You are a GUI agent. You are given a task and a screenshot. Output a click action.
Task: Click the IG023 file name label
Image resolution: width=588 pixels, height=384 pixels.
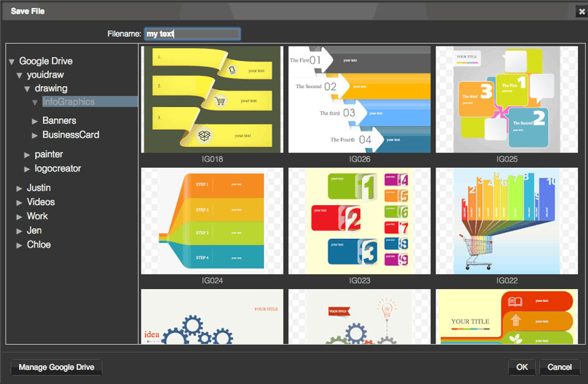tap(360, 280)
